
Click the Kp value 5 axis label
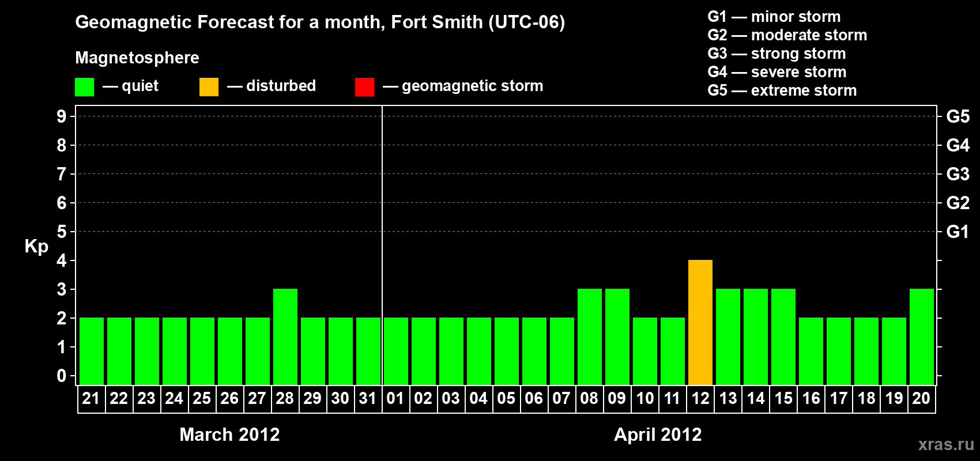[62, 232]
